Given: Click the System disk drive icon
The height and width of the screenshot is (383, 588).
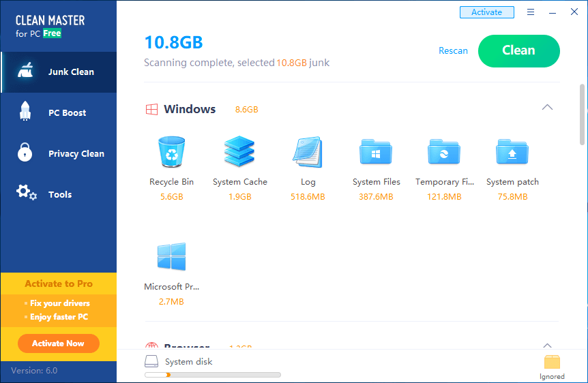Looking at the screenshot, I should (x=151, y=361).
